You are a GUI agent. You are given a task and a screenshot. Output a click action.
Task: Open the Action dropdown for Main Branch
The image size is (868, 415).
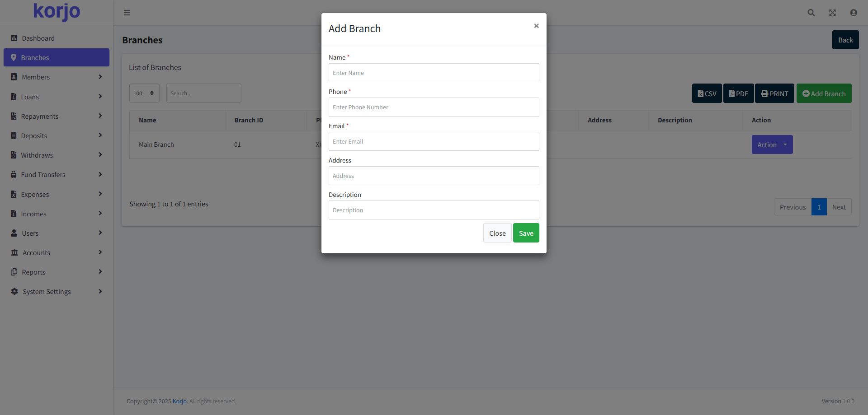coord(772,145)
